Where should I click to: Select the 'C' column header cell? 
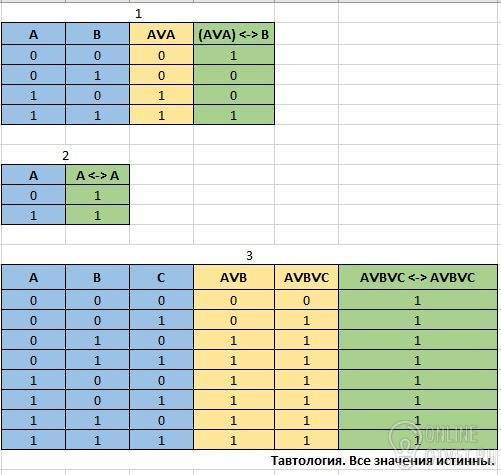coord(161,277)
